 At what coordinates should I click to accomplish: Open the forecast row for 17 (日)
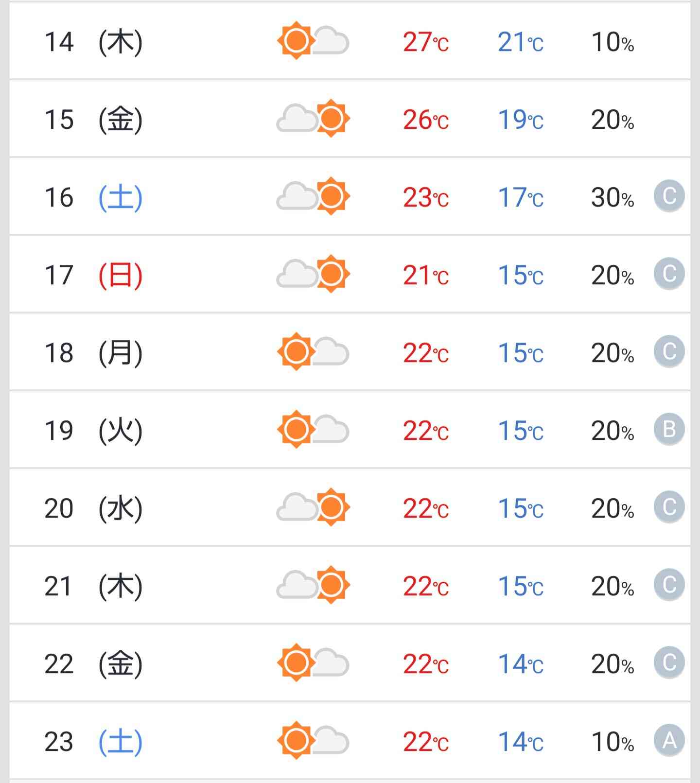coord(350,274)
